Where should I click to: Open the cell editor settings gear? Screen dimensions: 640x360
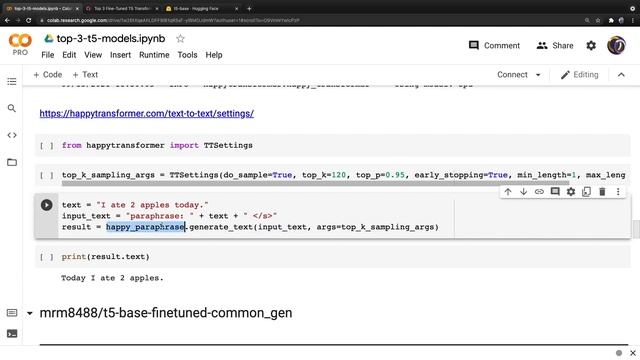571,191
